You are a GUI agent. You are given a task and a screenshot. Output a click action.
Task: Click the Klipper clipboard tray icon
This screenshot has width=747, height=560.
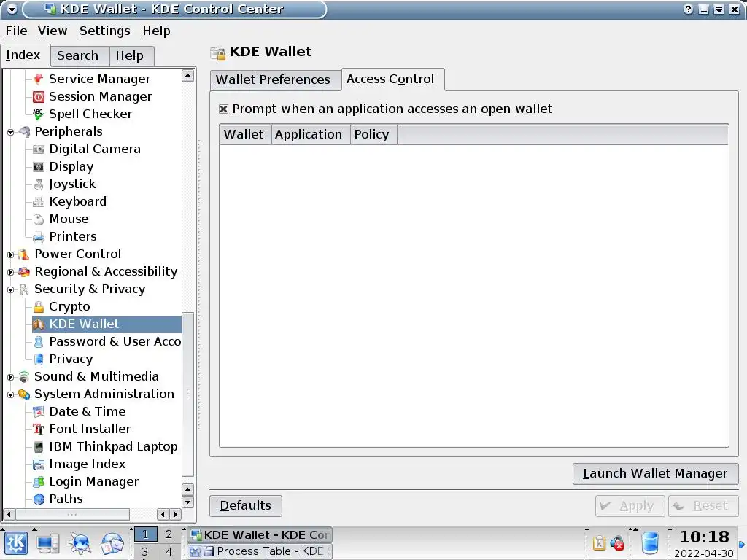599,543
